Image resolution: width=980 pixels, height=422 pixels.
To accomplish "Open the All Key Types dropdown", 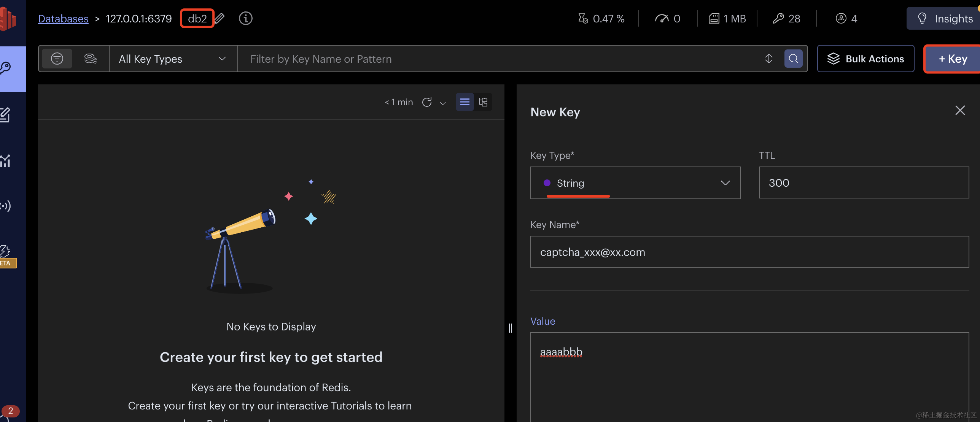I will click(x=173, y=59).
